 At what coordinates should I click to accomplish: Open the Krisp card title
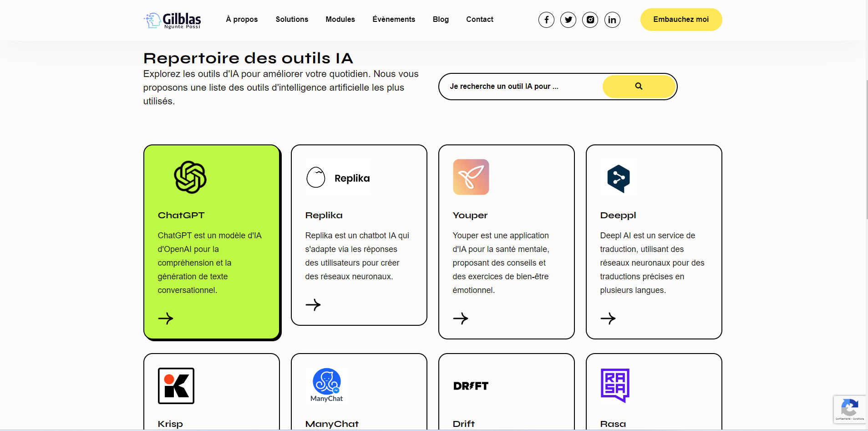[x=170, y=424]
